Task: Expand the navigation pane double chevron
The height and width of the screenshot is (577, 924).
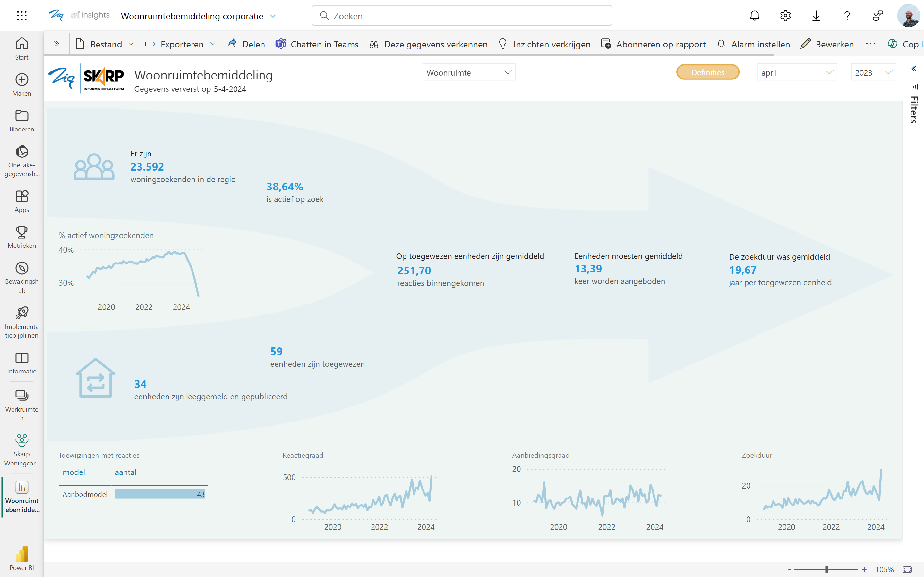Action: tap(56, 44)
